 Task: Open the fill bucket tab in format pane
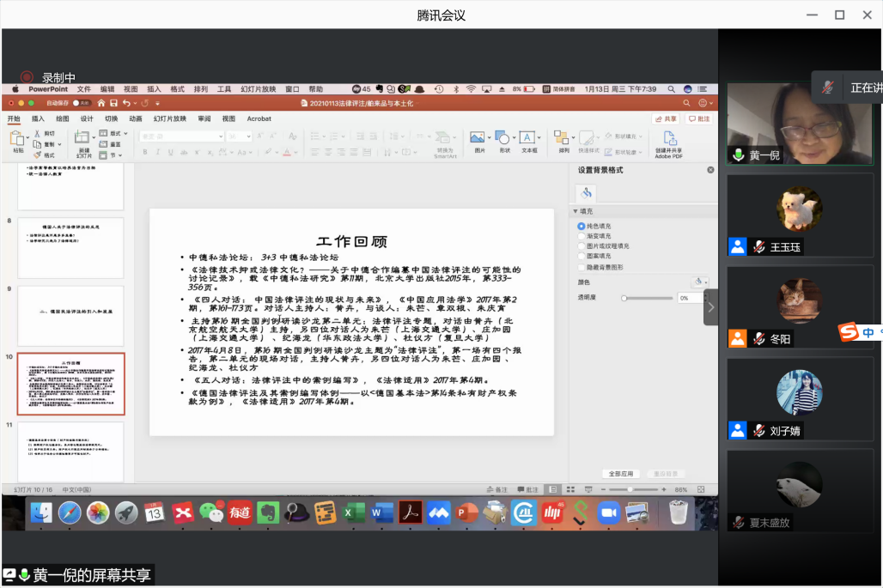click(587, 193)
